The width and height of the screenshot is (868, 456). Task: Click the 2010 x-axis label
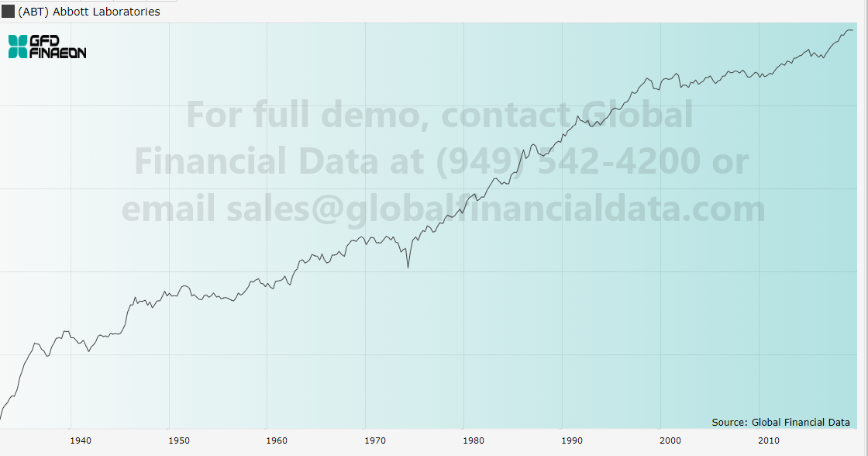coord(768,440)
